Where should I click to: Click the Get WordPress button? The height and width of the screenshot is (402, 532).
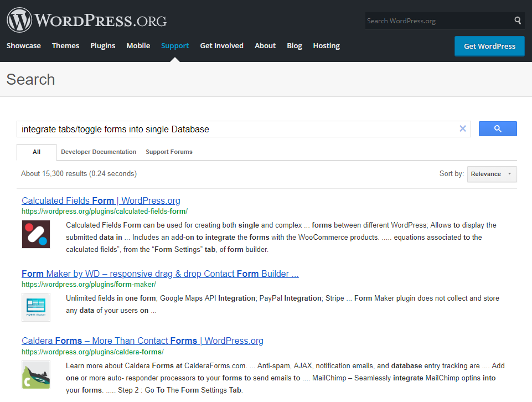coord(489,46)
